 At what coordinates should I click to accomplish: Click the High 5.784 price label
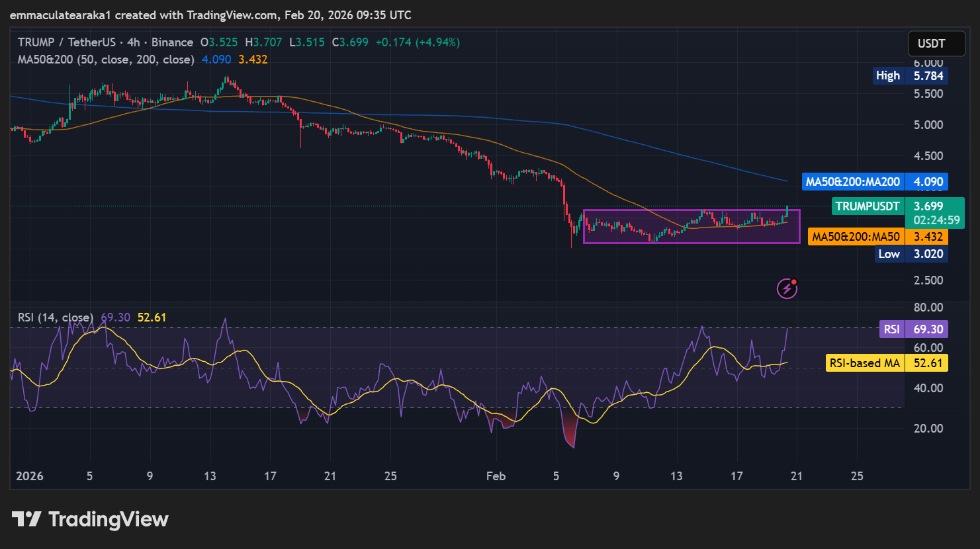coord(911,76)
